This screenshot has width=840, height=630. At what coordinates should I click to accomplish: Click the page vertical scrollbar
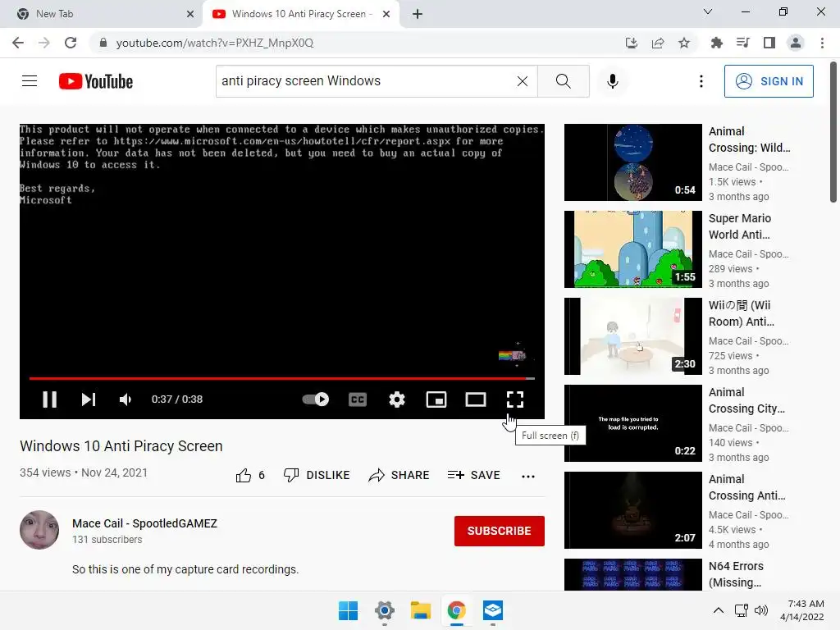833,132
